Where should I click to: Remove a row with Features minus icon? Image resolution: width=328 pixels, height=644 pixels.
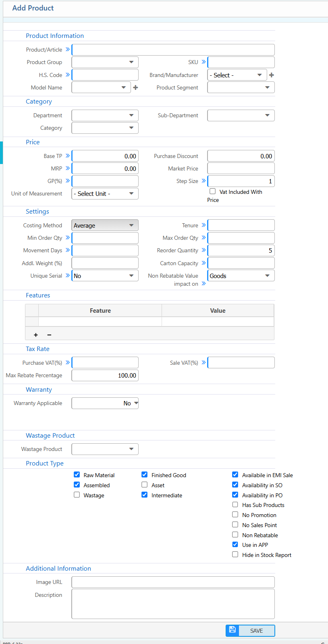[x=49, y=335]
